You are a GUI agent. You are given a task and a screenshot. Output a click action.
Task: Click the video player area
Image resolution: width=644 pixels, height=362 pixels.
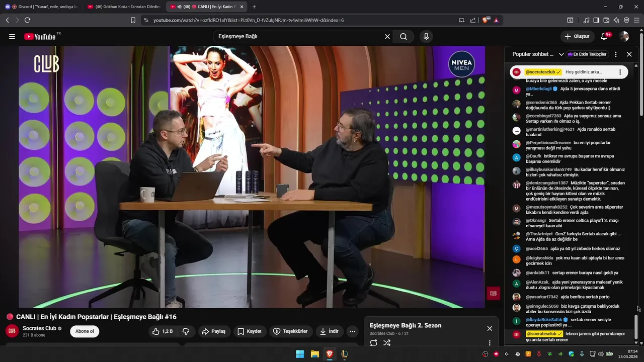tap(252, 177)
